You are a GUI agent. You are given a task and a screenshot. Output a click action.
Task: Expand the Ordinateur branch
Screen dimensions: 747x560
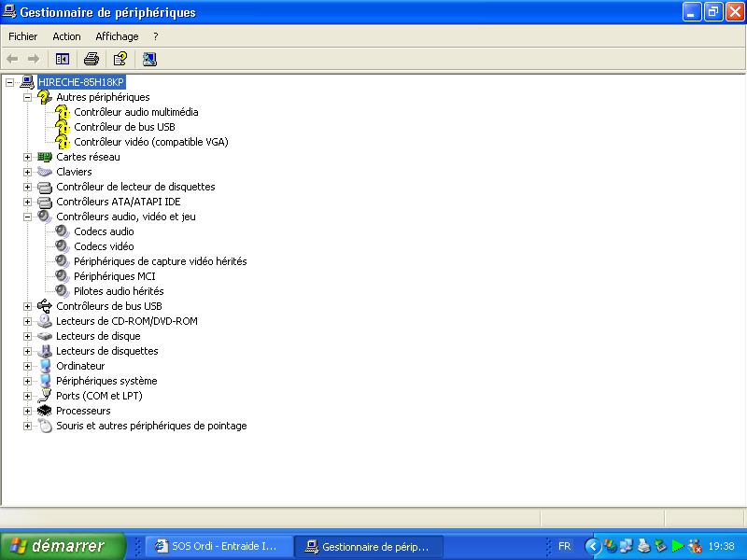tap(28, 366)
